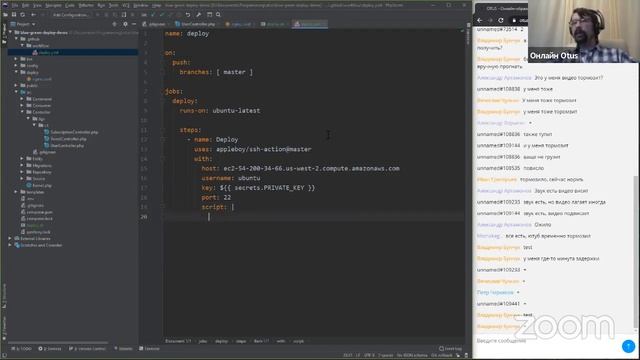
Task: Open the TODO tool window
Action: (x=22, y=349)
